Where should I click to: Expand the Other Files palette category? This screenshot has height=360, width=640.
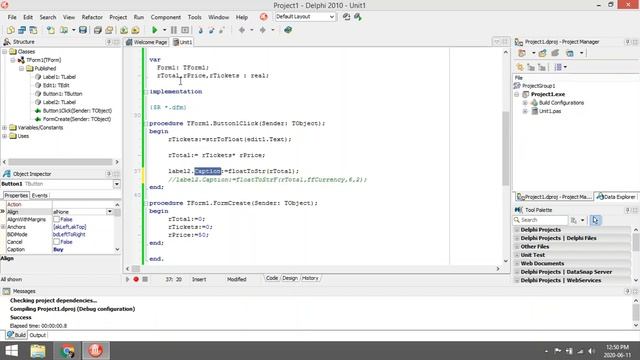pyautogui.click(x=517, y=247)
